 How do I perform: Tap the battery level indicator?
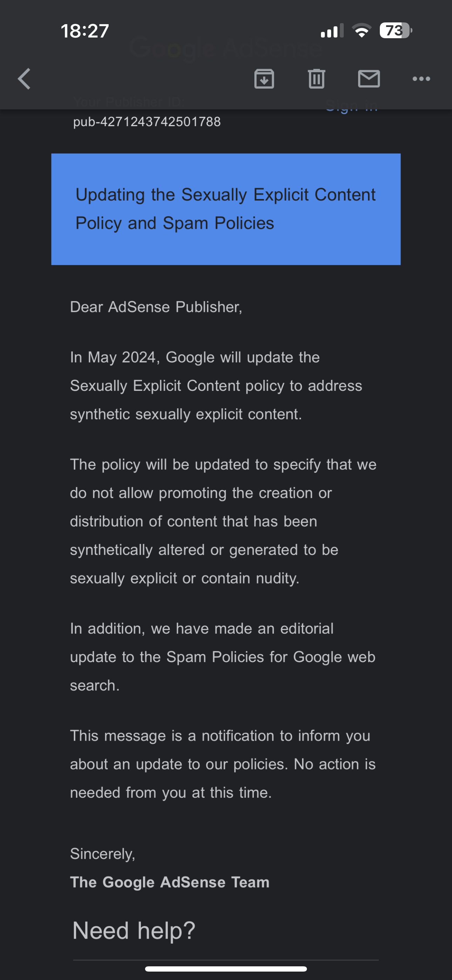click(x=395, y=30)
